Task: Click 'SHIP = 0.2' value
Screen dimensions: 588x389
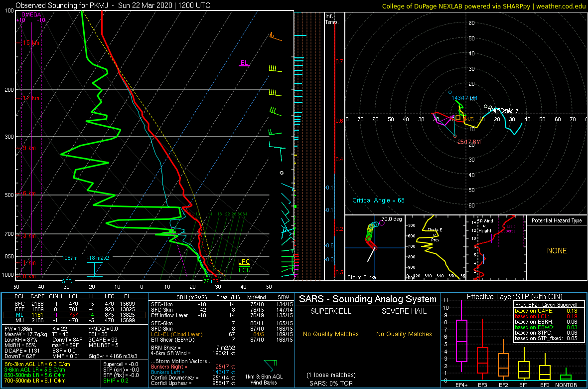Action: [x=116, y=381]
